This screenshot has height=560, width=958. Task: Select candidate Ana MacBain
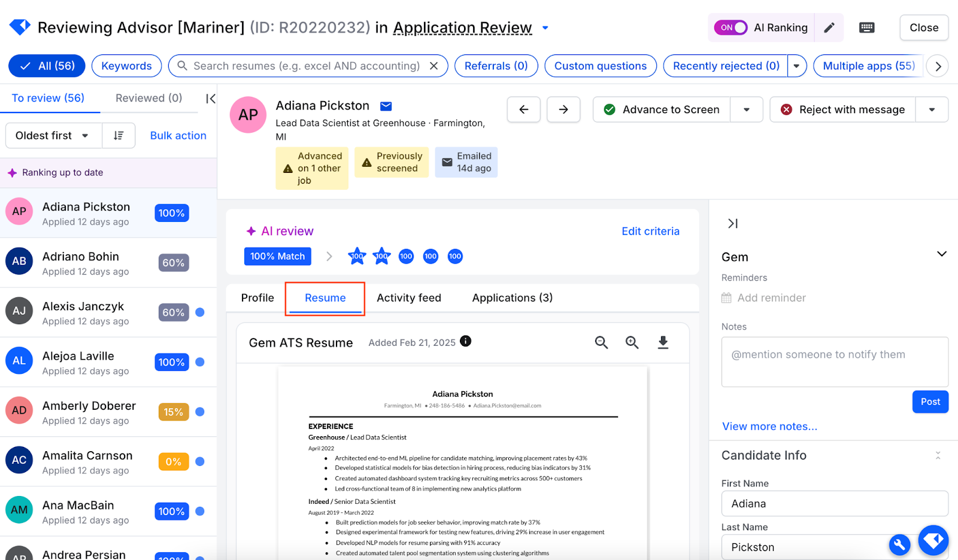(108, 511)
